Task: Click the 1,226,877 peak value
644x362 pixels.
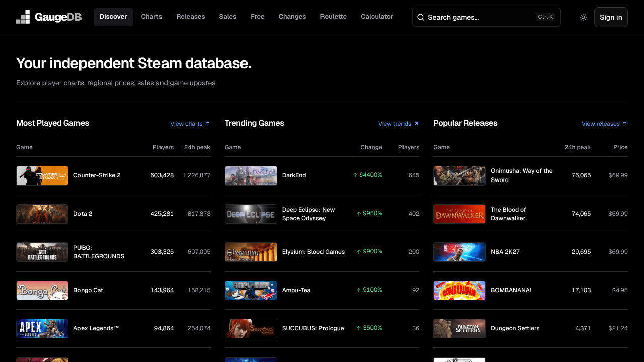Action: coord(197,175)
